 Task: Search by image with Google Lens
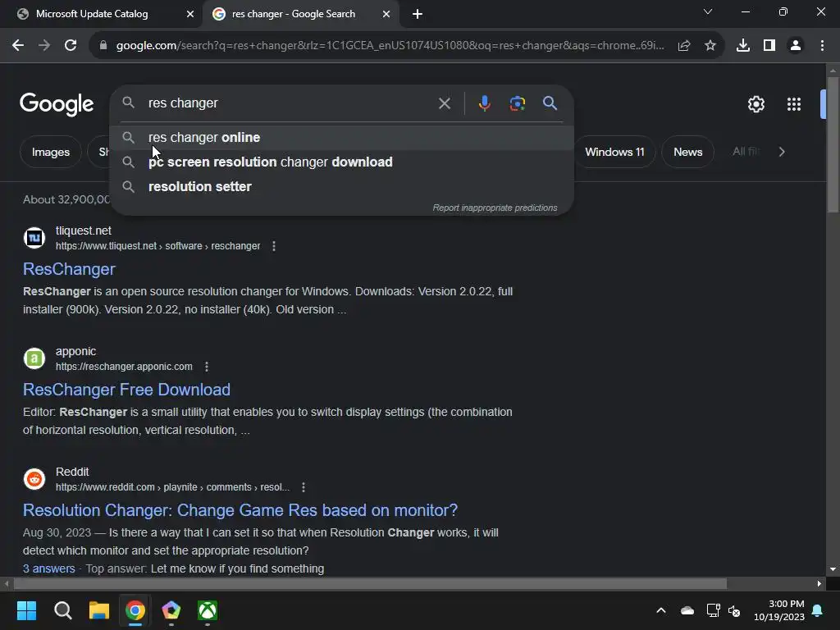(518, 103)
